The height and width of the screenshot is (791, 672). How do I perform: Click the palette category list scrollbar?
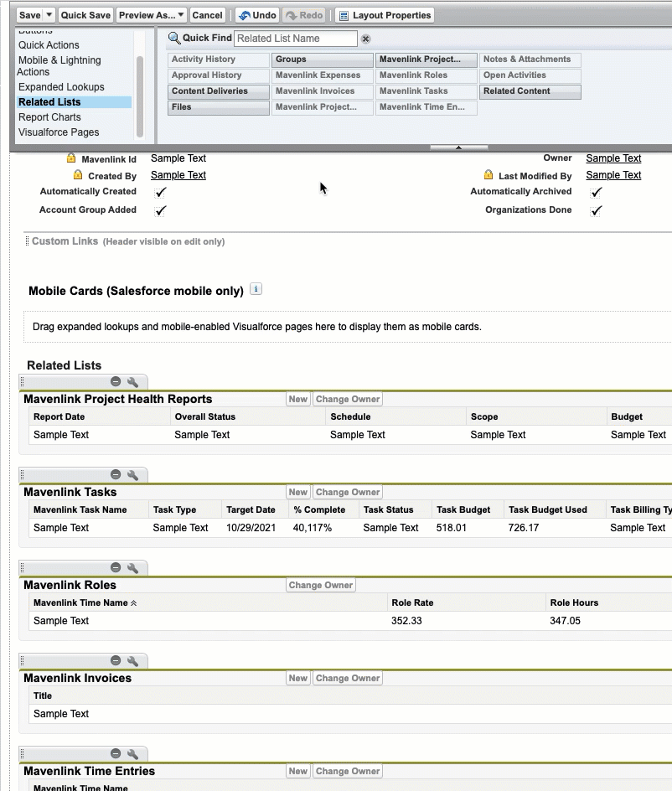[140, 96]
